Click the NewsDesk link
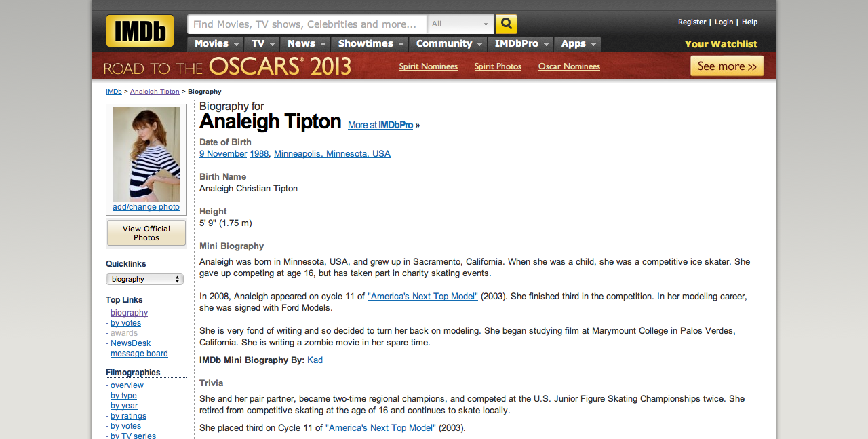 (x=130, y=343)
